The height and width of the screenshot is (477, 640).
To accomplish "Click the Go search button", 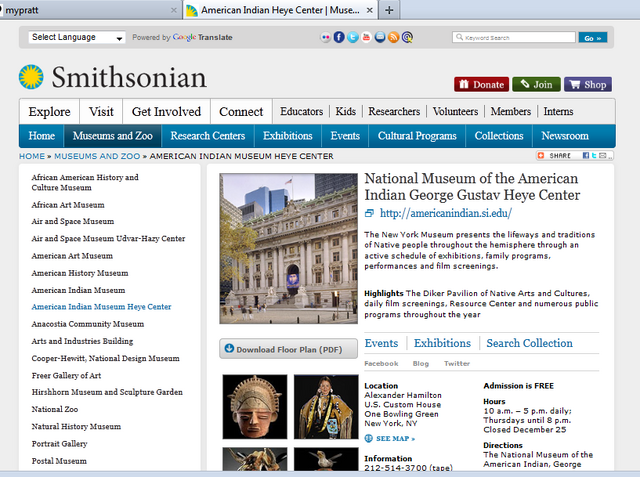I will point(593,38).
